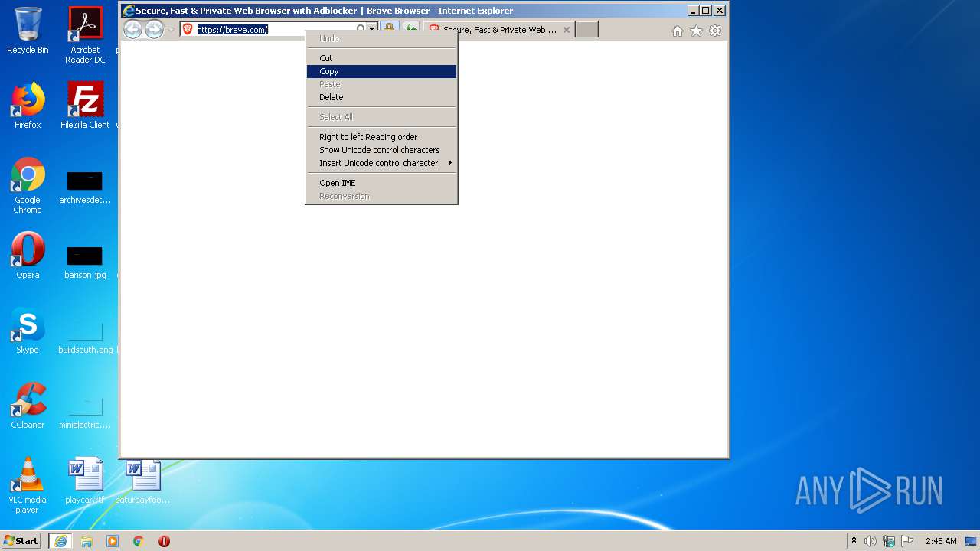Select Right to left Reading order
This screenshot has height=551, width=980.
tap(381, 137)
